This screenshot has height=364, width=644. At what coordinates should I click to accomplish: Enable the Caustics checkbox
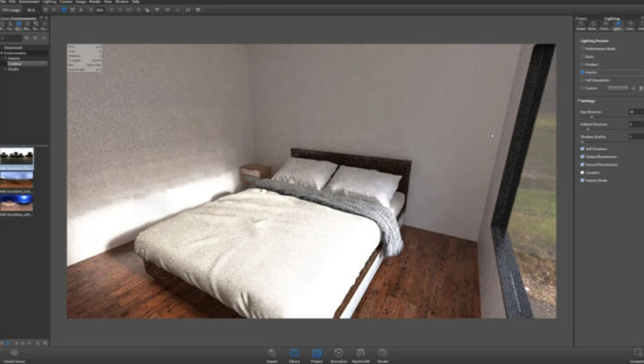pyautogui.click(x=582, y=173)
